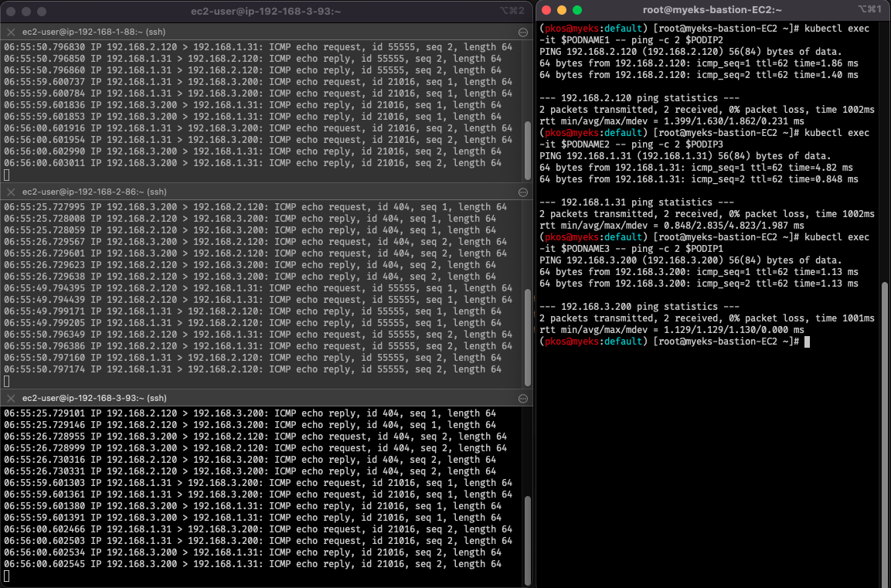The image size is (891, 588).
Task: Click the red close button of bastion window
Action: coord(546,10)
